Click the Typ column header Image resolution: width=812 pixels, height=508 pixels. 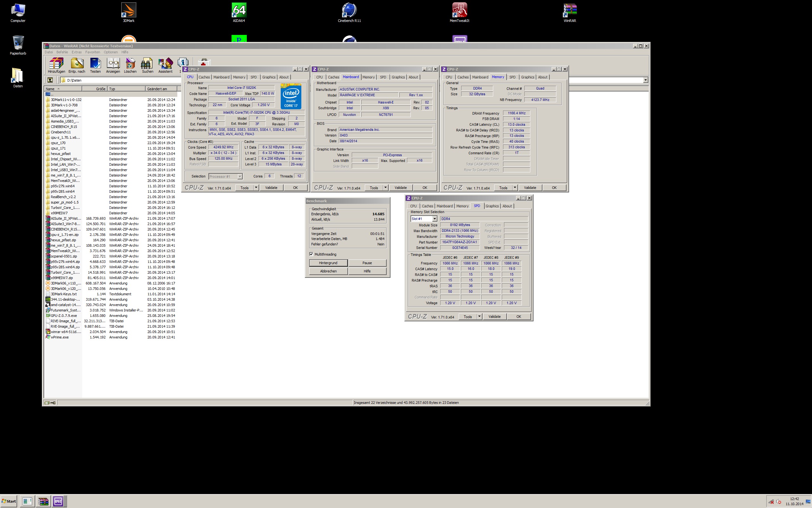(x=127, y=89)
